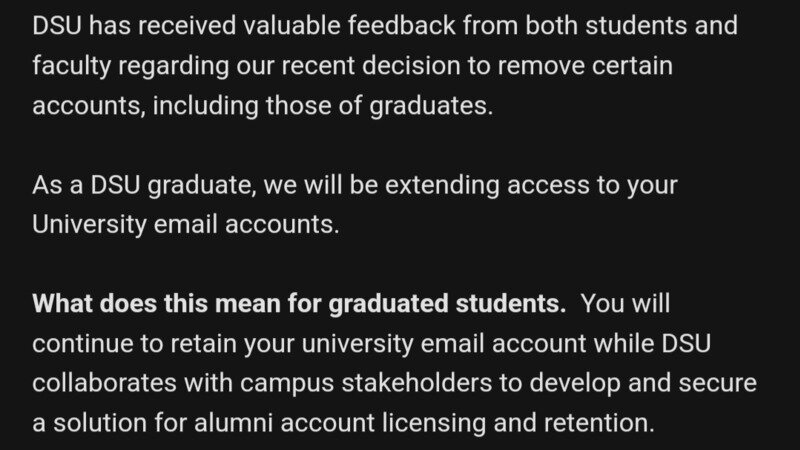Viewport: 800px width, 450px height.
Task: Click the phrase 'including those of graduates'
Action: pyautogui.click(x=321, y=105)
